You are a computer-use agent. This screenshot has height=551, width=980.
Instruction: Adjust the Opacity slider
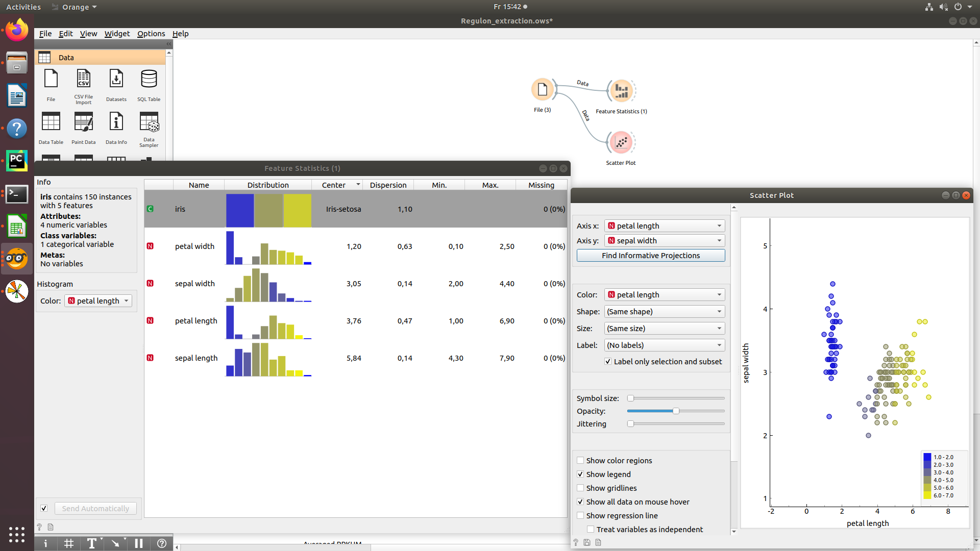pos(676,411)
